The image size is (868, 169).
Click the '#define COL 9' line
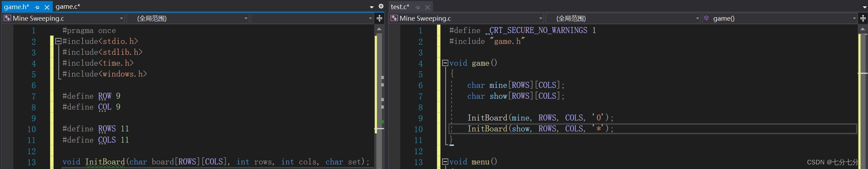pyautogui.click(x=91, y=107)
